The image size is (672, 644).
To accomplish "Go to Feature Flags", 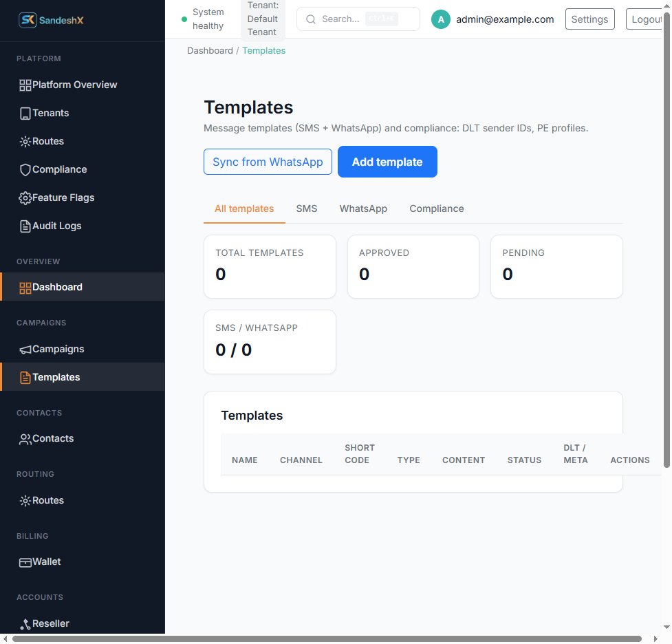I will 83,197.
